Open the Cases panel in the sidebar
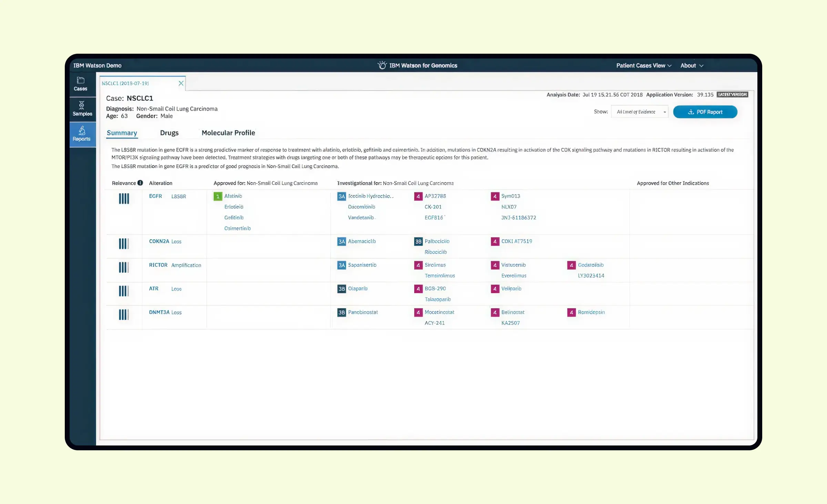Image resolution: width=827 pixels, height=504 pixels. (81, 84)
